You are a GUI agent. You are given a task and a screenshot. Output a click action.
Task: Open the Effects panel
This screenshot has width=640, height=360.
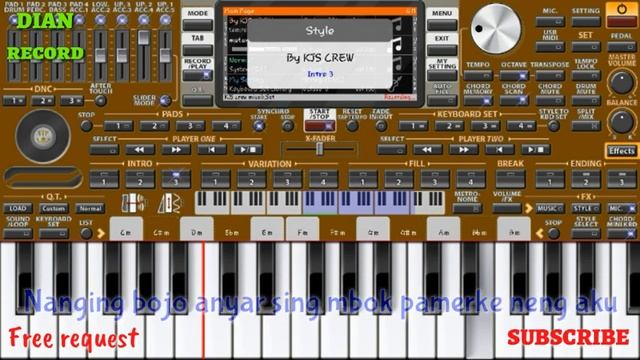[x=621, y=151]
